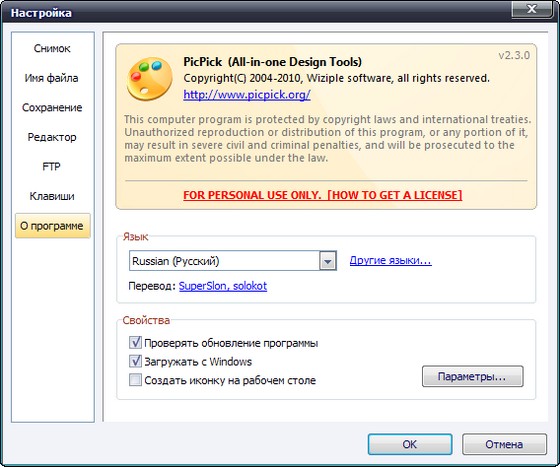Select the О программе tab

tap(52, 226)
